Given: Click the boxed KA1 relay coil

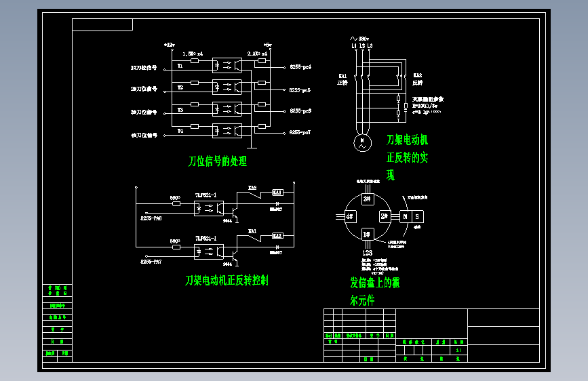Looking at the screenshot, I should coord(277,193).
